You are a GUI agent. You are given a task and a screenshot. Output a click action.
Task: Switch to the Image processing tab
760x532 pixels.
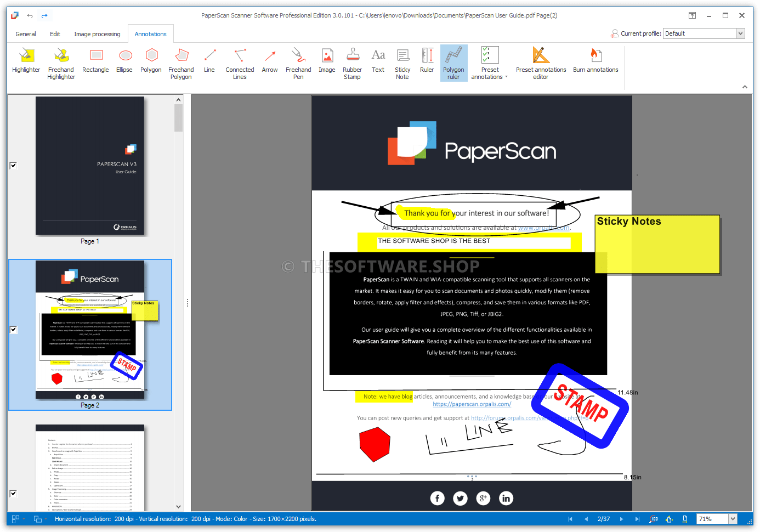point(97,34)
